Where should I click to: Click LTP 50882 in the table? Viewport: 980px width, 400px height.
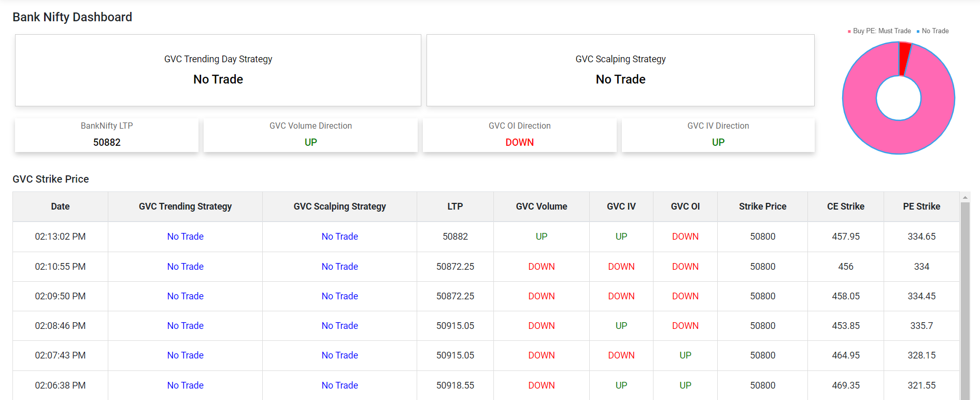[x=455, y=237]
